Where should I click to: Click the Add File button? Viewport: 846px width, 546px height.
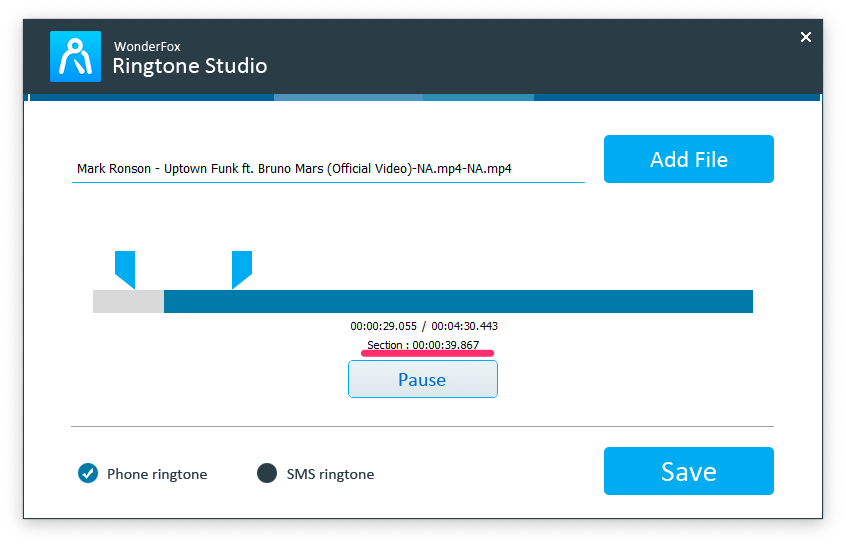(x=688, y=159)
